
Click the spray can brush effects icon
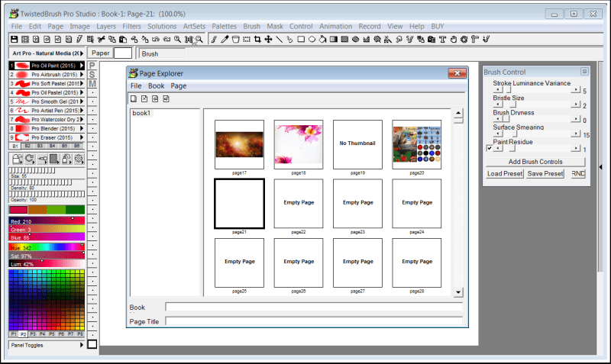coord(66,159)
